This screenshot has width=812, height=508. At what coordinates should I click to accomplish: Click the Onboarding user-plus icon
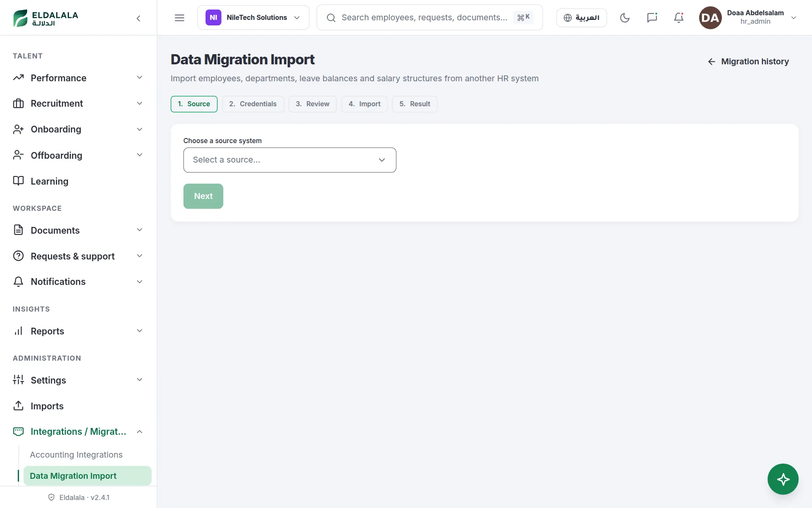[x=18, y=129]
